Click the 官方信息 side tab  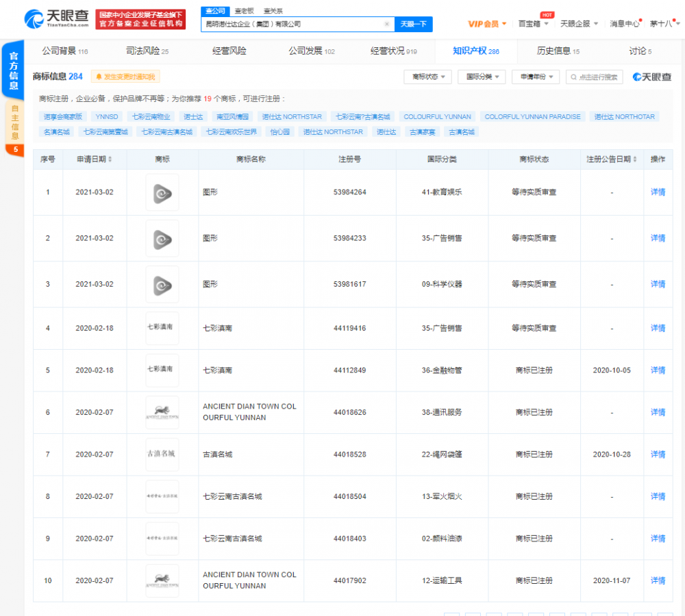click(x=14, y=70)
